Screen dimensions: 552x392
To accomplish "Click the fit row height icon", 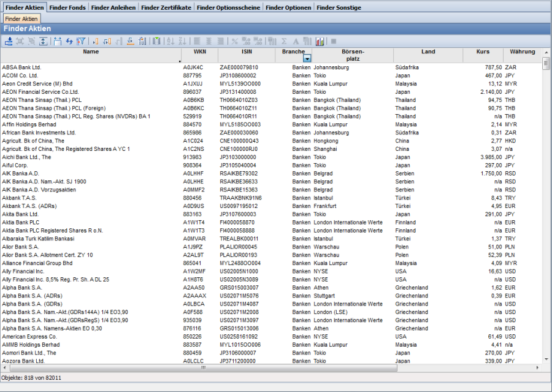I will 44,41.
